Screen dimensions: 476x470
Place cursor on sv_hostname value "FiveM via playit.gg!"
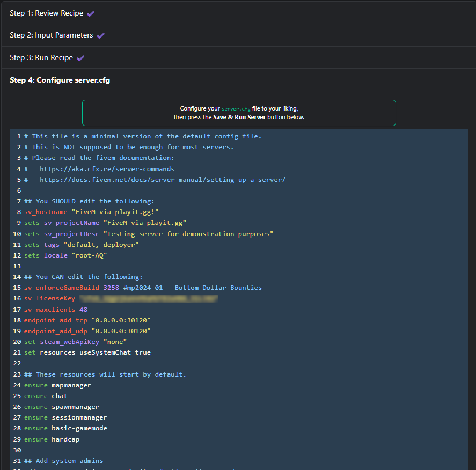tap(115, 212)
